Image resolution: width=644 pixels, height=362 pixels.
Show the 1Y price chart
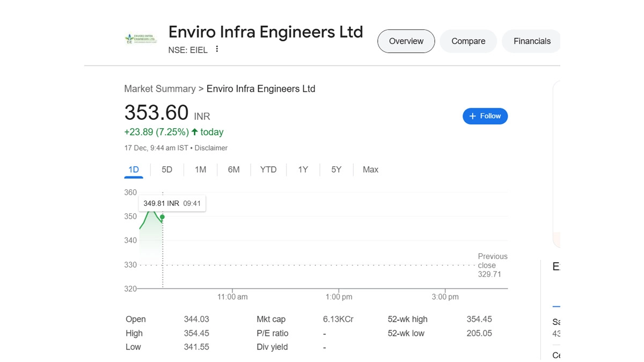[x=303, y=170]
